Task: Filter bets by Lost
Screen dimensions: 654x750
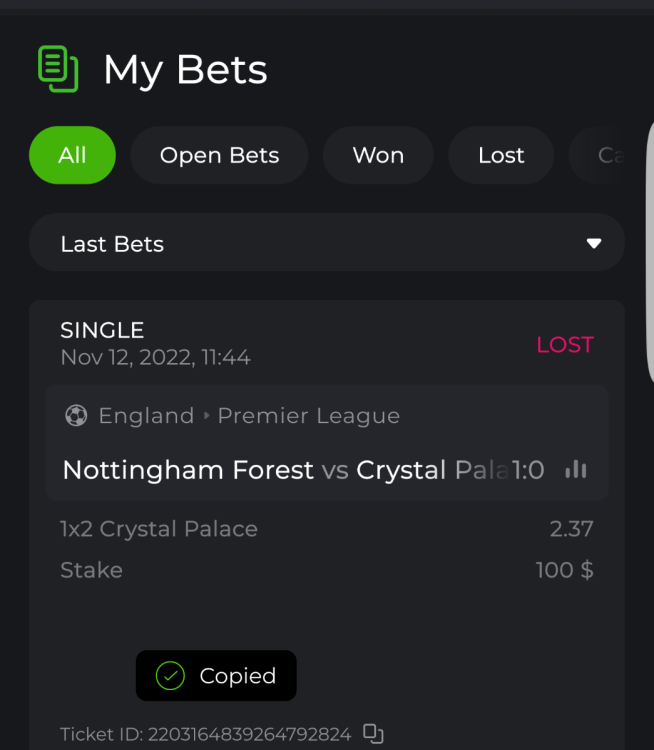Action: [501, 155]
